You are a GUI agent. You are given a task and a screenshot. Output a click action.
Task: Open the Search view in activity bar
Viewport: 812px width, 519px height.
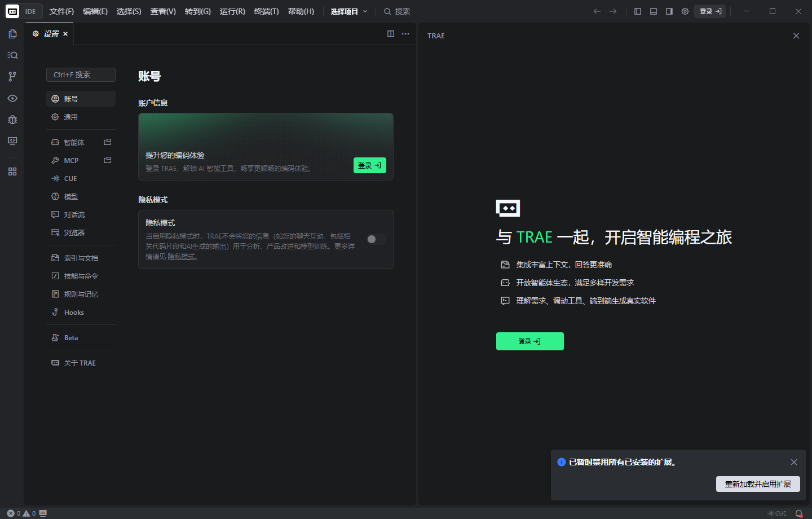[12, 55]
